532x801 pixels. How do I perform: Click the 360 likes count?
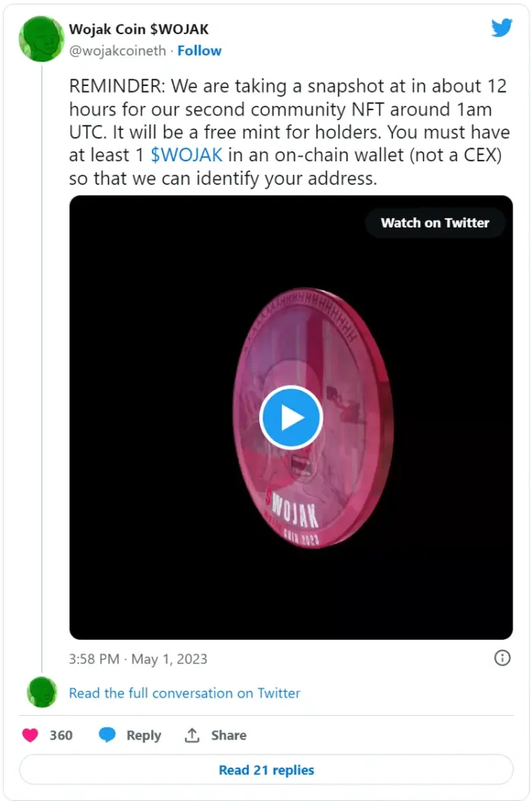[61, 735]
